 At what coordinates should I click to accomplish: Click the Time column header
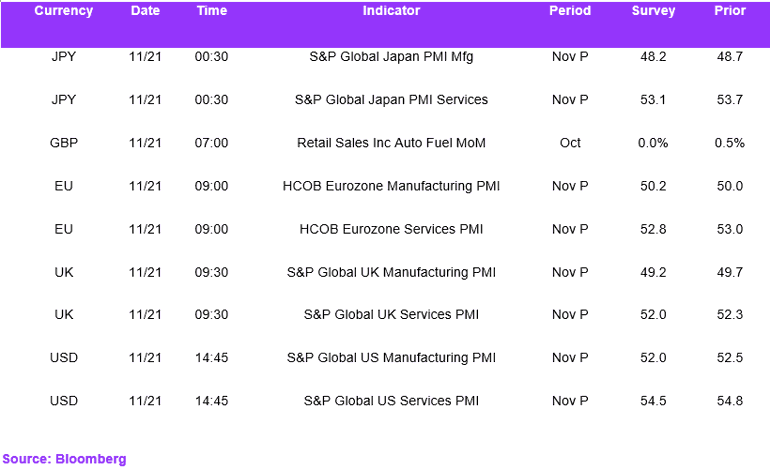(212, 11)
